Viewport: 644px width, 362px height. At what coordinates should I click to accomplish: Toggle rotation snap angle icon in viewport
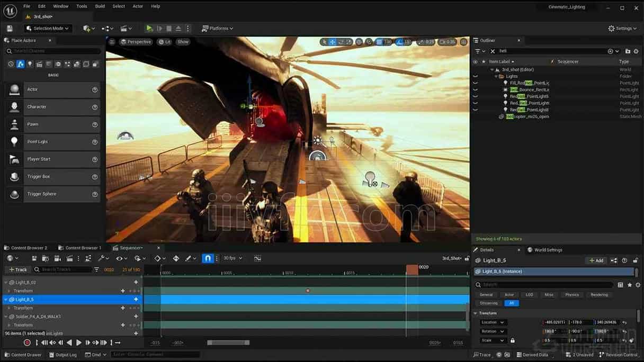[400, 42]
